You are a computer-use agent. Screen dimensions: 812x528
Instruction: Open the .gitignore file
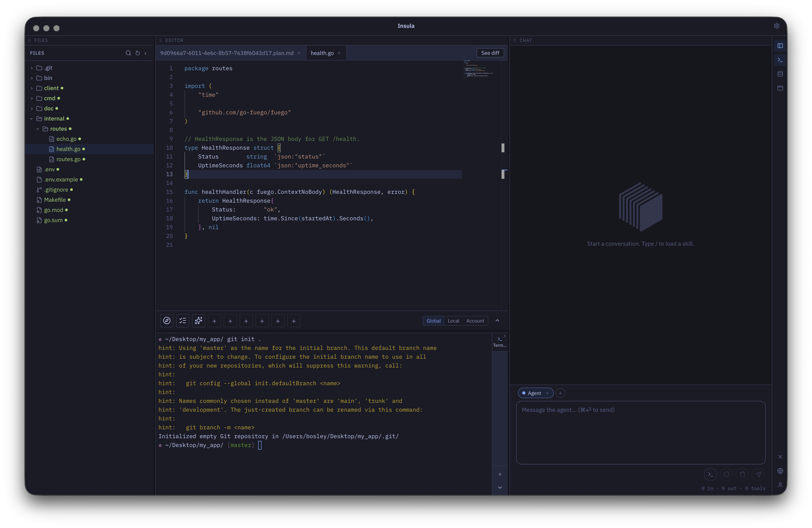[x=89, y=190]
